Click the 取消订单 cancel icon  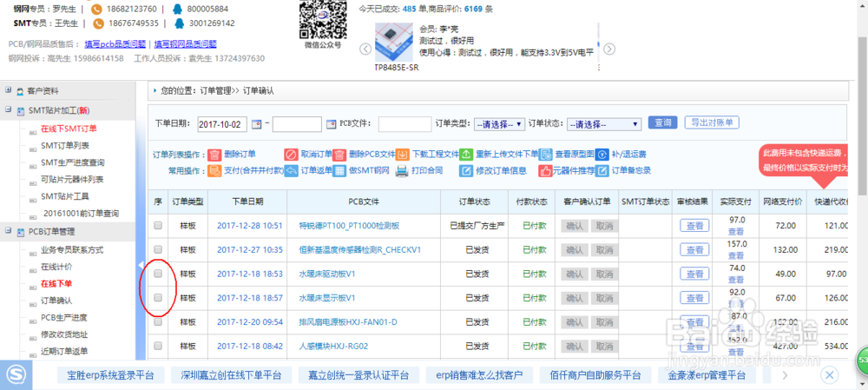(291, 155)
